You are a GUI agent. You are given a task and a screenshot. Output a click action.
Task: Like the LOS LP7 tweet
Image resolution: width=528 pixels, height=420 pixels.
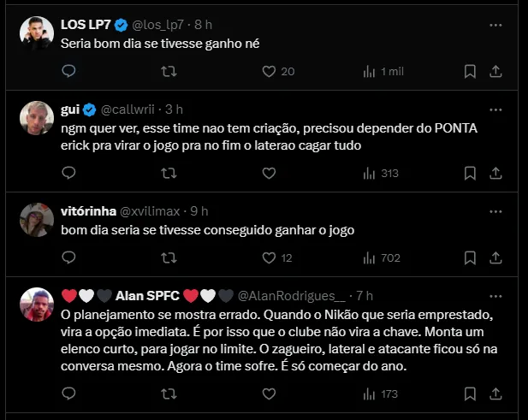point(269,72)
